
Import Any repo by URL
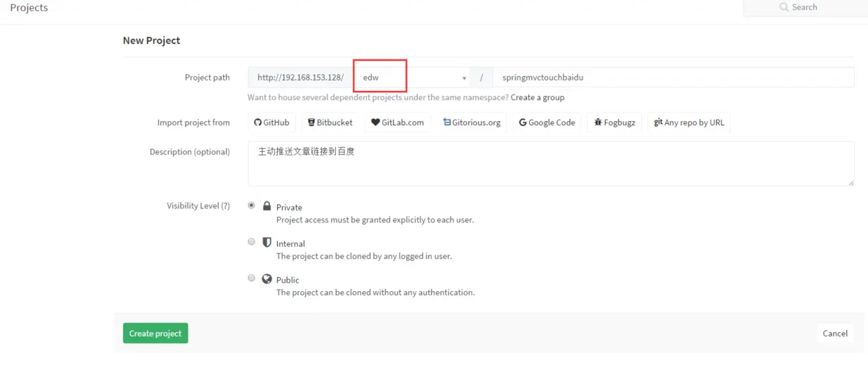pos(689,122)
